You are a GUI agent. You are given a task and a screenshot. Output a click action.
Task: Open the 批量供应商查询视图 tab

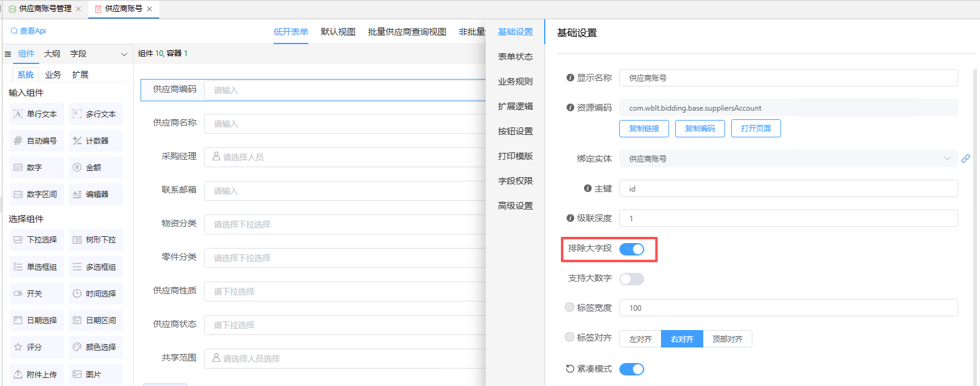tap(407, 32)
